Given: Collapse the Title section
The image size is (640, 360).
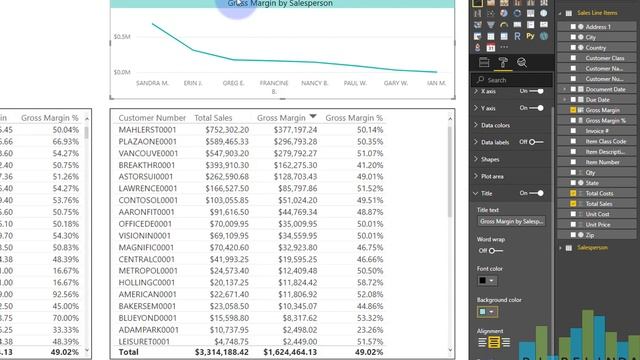Looking at the screenshot, I should [x=476, y=193].
